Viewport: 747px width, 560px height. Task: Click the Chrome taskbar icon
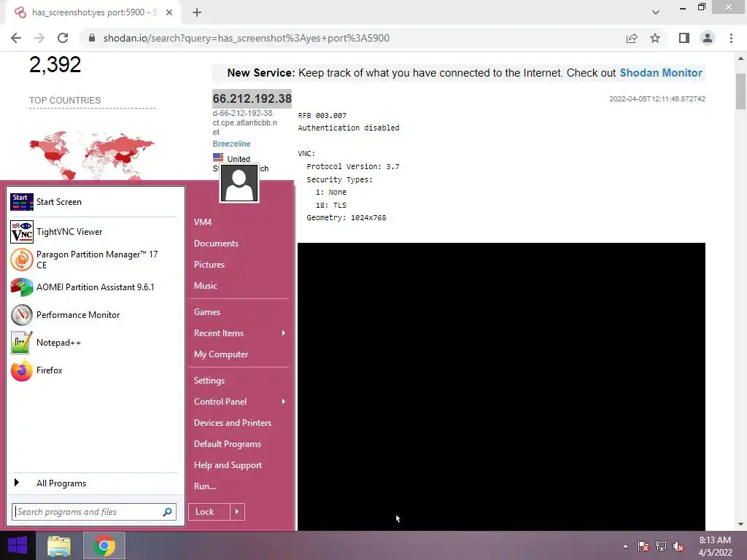click(104, 545)
